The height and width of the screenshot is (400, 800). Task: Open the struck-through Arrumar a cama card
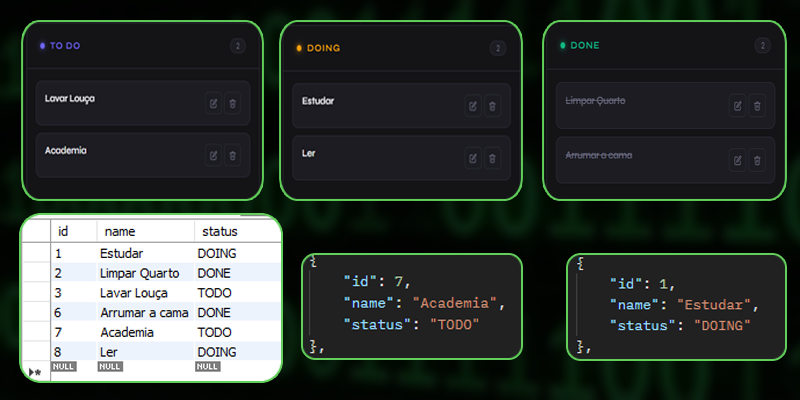(x=665, y=160)
